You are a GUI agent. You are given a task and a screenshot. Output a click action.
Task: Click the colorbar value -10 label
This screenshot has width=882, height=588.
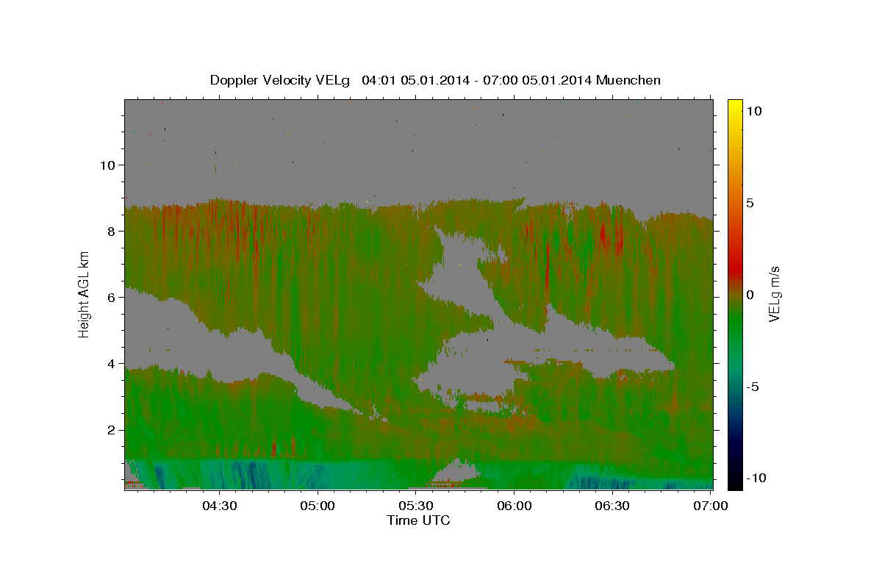pos(755,478)
